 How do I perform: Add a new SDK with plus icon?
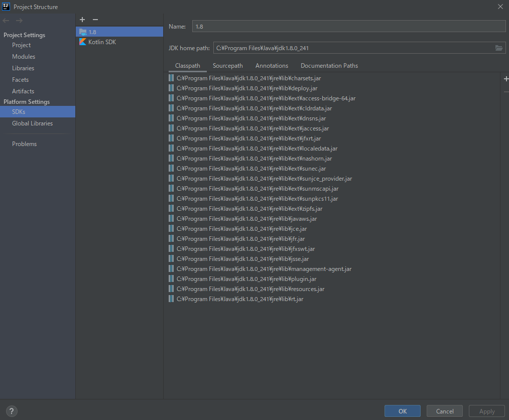coord(82,20)
